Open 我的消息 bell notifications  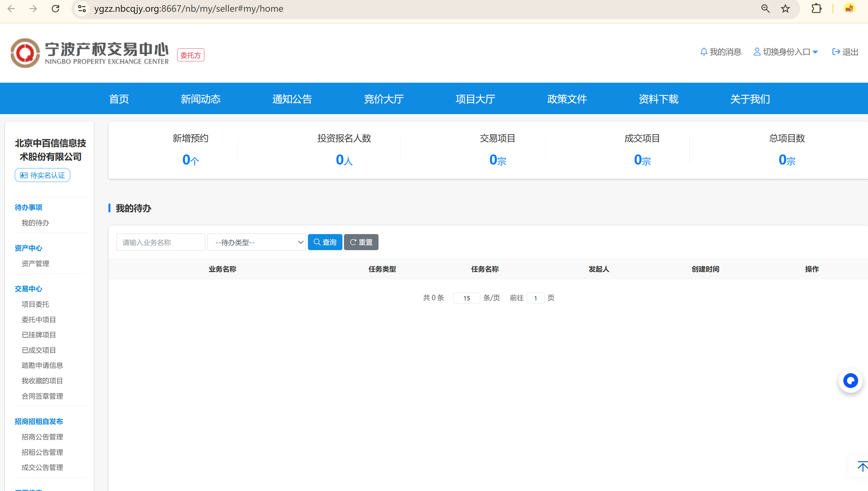pyautogui.click(x=721, y=52)
